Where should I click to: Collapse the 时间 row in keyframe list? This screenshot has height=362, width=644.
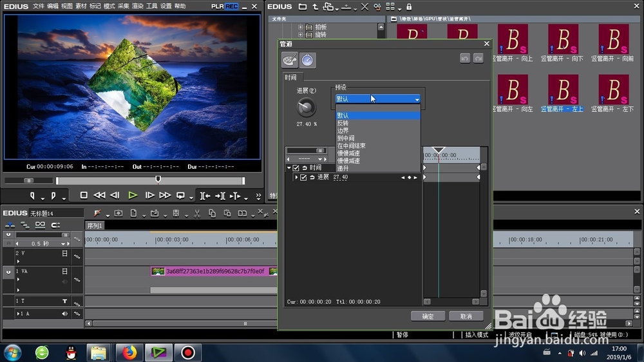(289, 167)
